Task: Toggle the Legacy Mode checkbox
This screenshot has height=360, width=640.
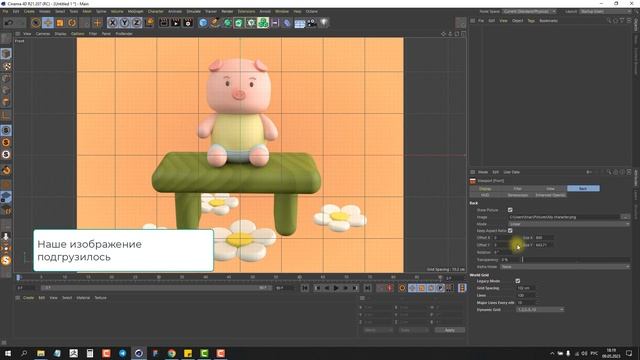Action: click(518, 281)
